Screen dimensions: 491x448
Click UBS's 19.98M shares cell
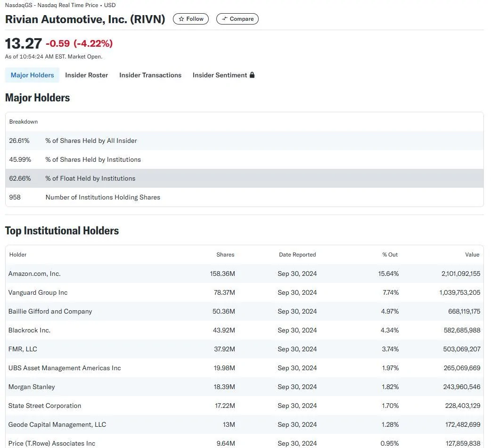(224, 368)
